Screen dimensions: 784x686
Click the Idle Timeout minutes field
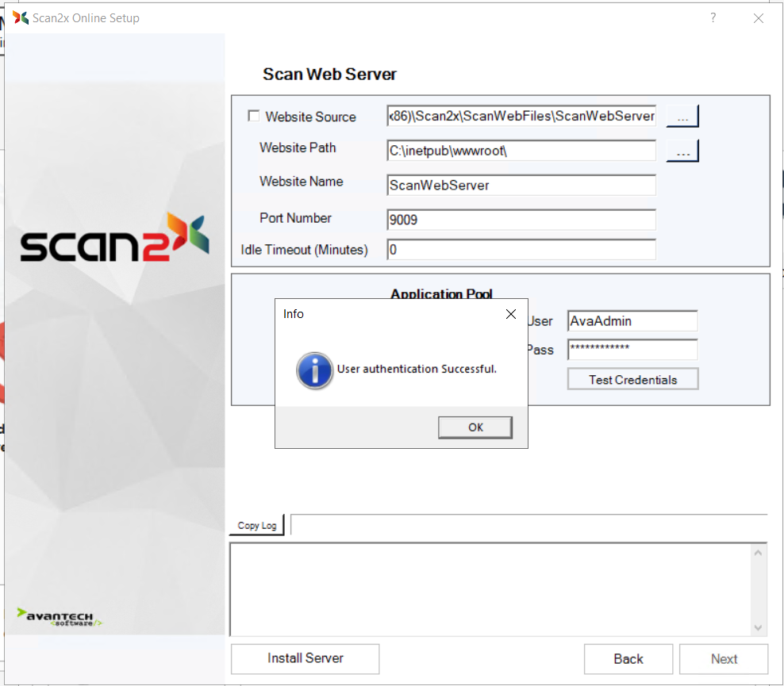point(521,250)
